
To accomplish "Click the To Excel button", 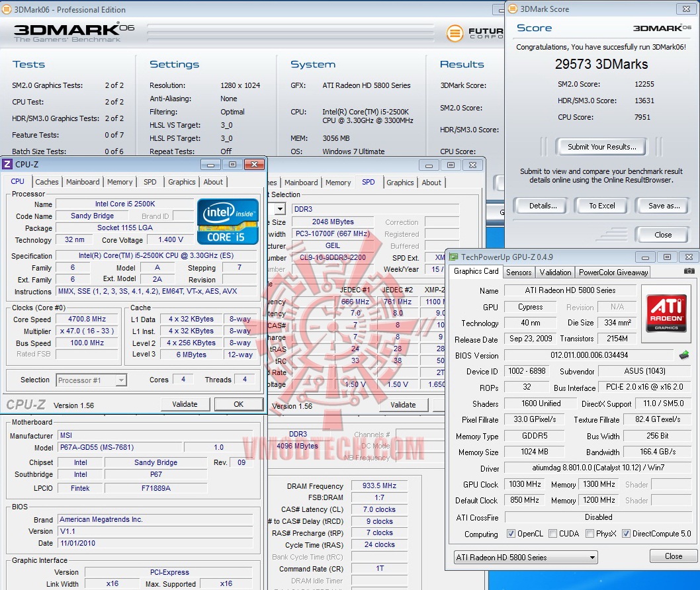I will (x=601, y=206).
